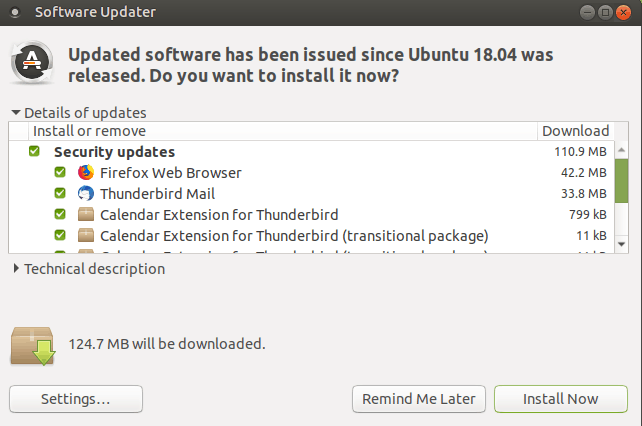Click the green scrollbar thumb in updates list
This screenshot has height=426, width=642.
click(621, 180)
